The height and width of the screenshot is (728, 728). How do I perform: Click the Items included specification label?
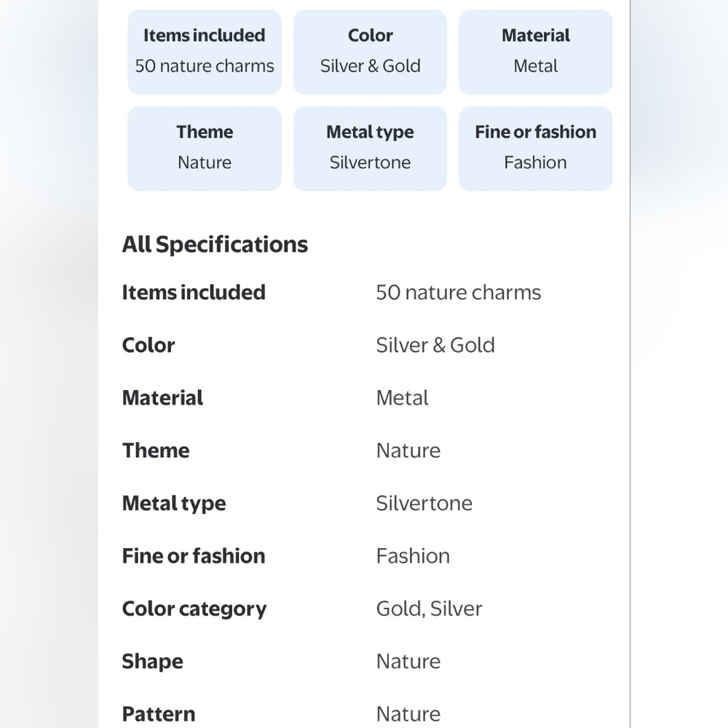194,293
